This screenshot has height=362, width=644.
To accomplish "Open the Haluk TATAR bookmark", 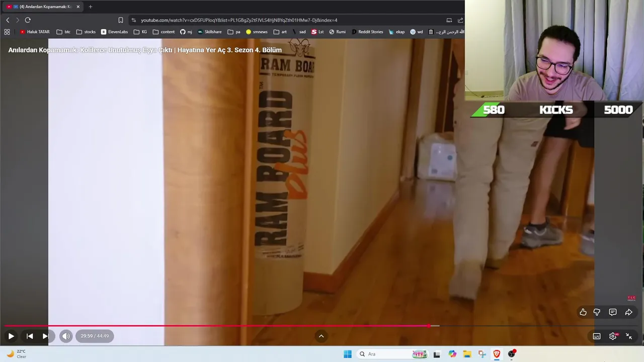I will pyautogui.click(x=35, y=32).
